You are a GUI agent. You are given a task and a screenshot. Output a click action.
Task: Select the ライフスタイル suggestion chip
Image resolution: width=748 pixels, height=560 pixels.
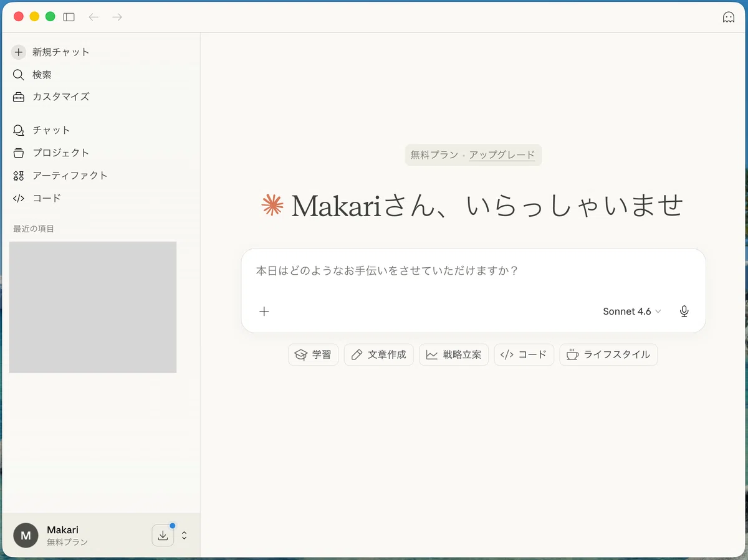[x=608, y=354]
